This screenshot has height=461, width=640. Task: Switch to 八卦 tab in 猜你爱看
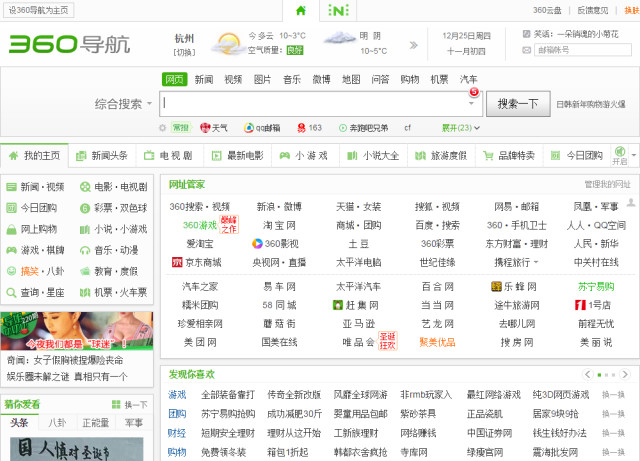coord(57,423)
